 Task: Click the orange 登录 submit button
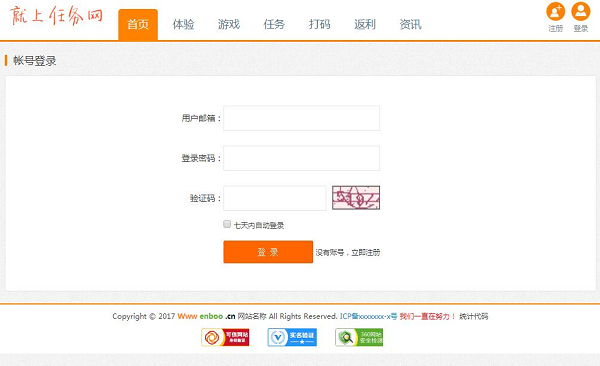pyautogui.click(x=268, y=252)
